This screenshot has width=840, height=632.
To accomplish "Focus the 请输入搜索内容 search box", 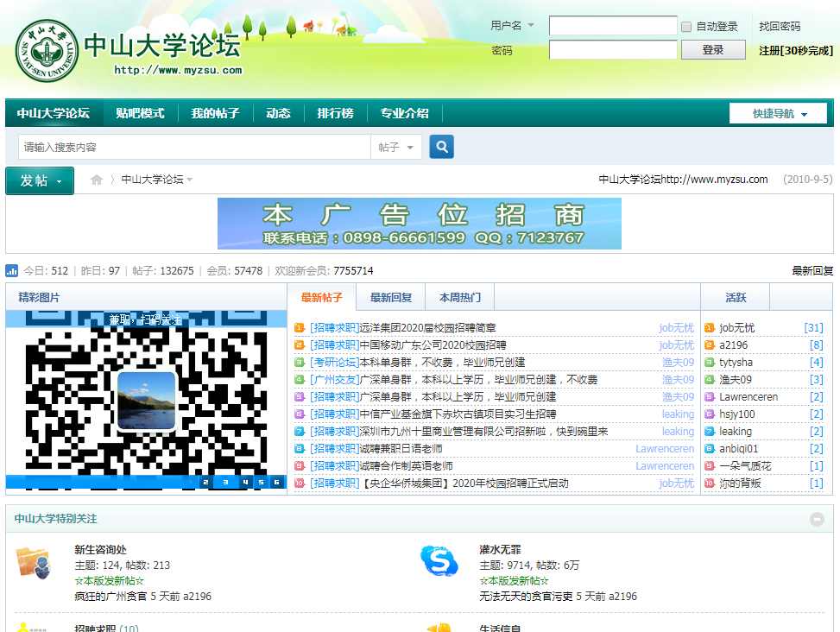I will point(194,147).
